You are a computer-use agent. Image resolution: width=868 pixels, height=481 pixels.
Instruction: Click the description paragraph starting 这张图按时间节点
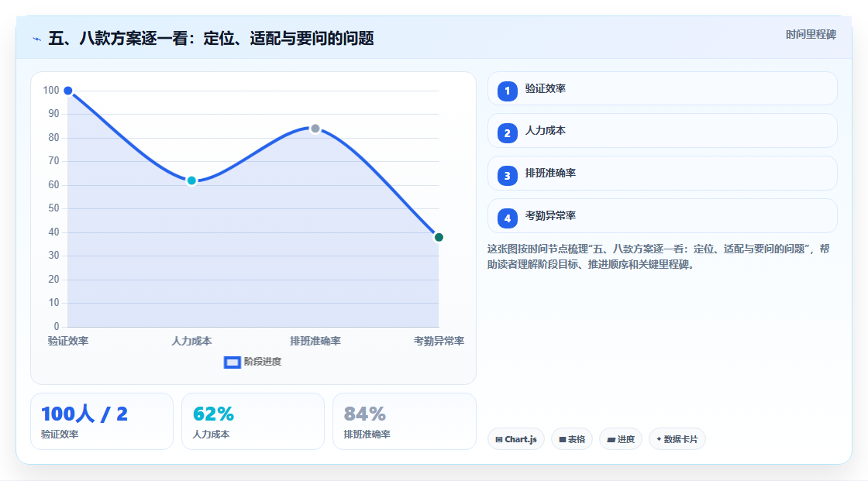(x=658, y=256)
